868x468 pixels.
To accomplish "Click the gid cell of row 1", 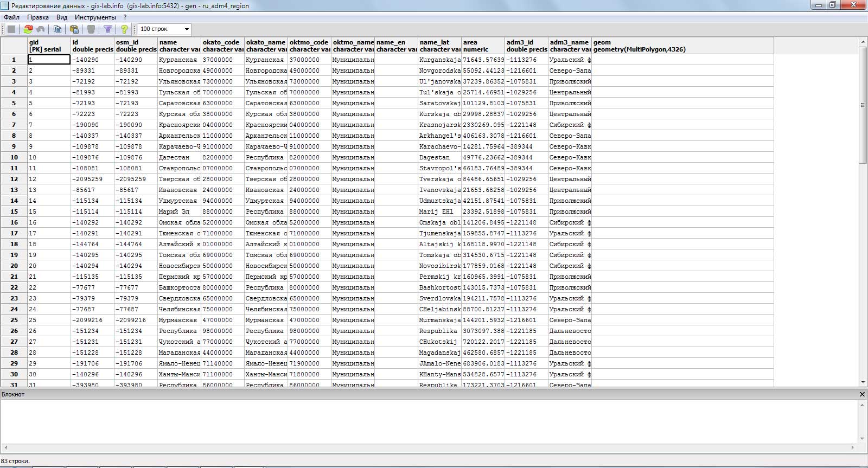I will coord(49,60).
